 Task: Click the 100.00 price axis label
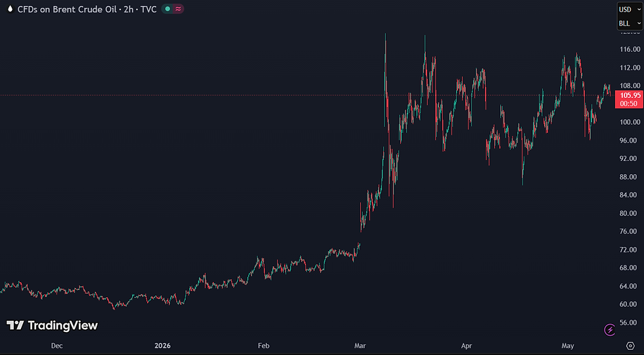point(630,122)
